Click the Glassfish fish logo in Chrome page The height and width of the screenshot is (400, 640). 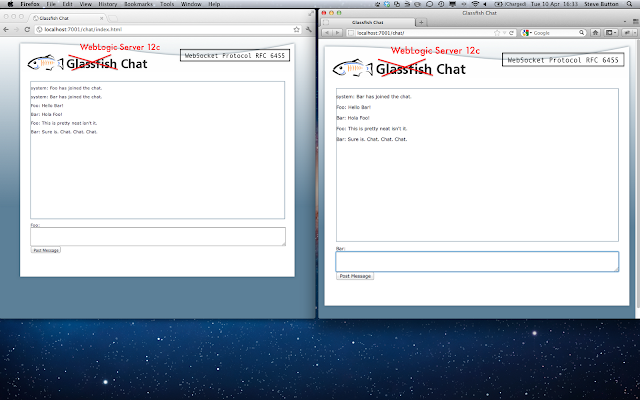coord(45,63)
